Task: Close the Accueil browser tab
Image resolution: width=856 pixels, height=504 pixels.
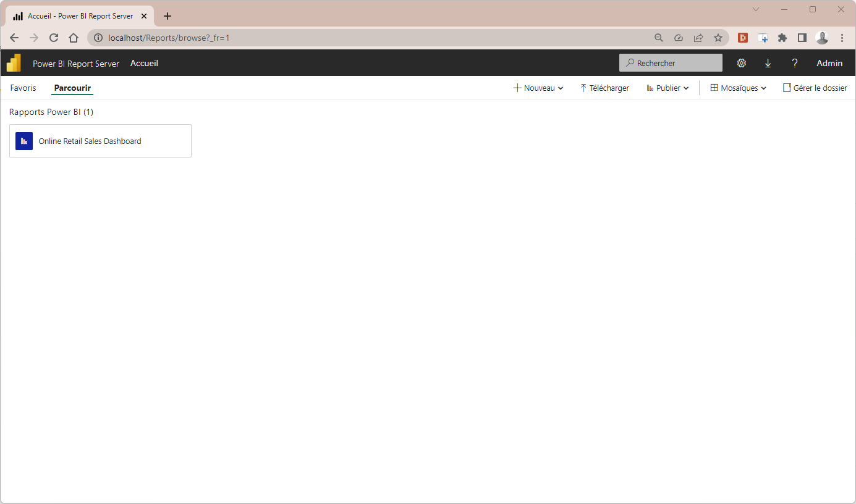Action: pyautogui.click(x=144, y=16)
